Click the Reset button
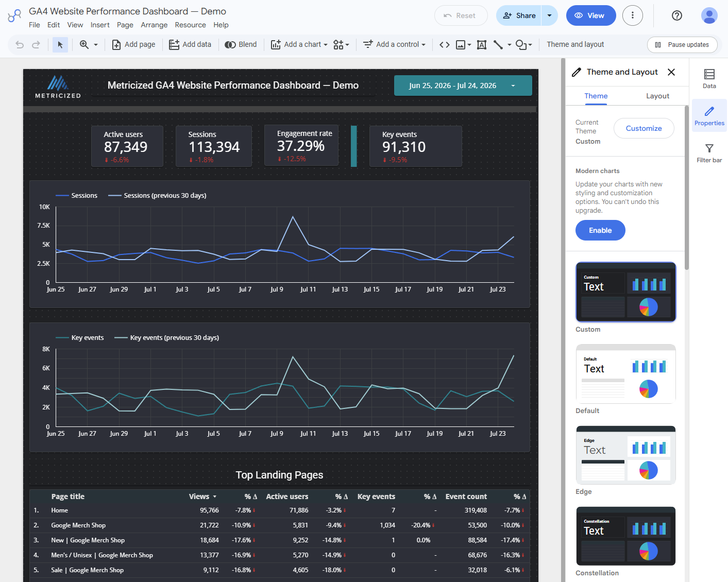 tap(461, 15)
